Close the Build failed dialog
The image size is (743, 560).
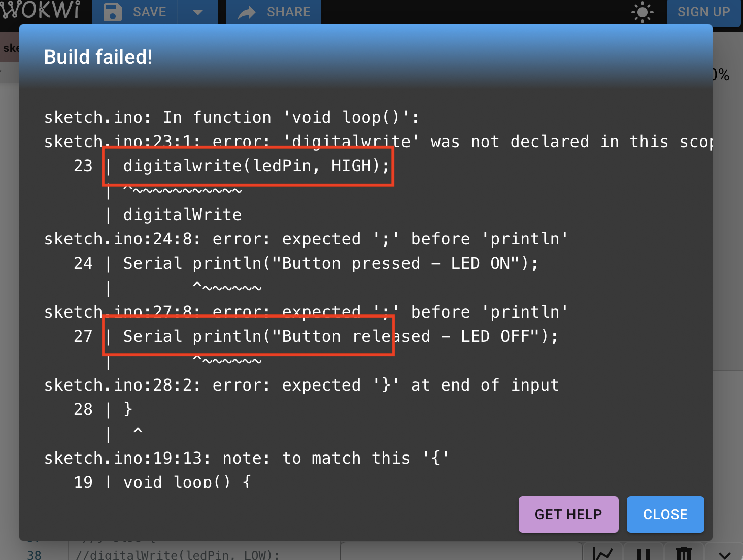click(x=665, y=514)
